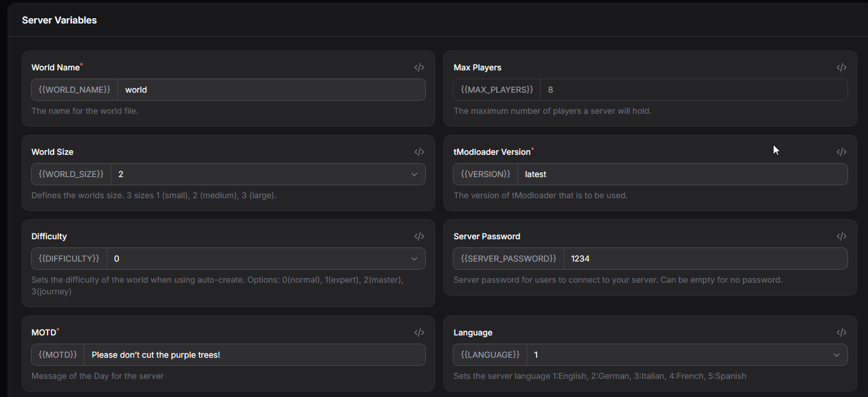
Task: Click the code icon beside Language
Action: point(841,332)
